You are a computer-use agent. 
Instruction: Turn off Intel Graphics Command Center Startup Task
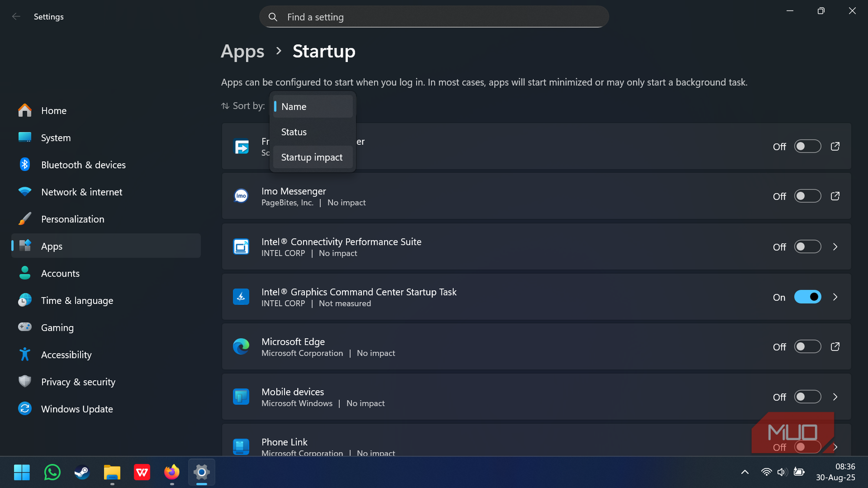click(807, 297)
